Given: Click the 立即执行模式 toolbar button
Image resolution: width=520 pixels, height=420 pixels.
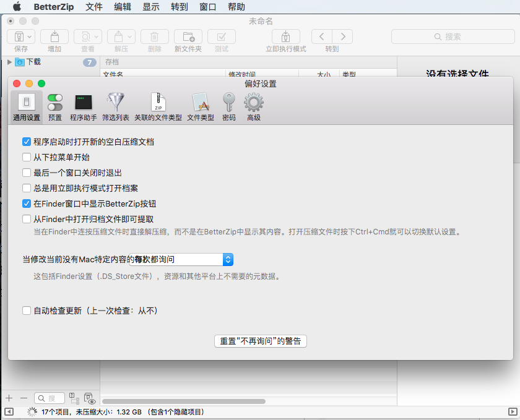Looking at the screenshot, I should click(x=285, y=36).
